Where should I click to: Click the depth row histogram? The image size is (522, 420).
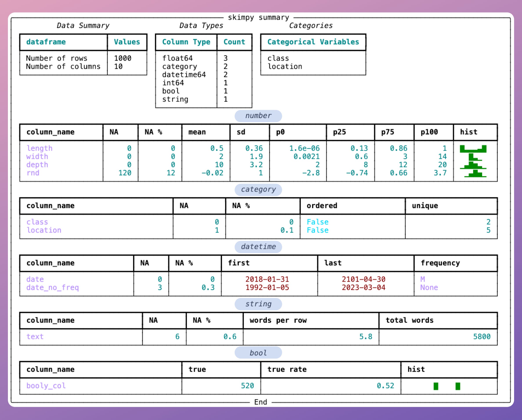(x=473, y=165)
